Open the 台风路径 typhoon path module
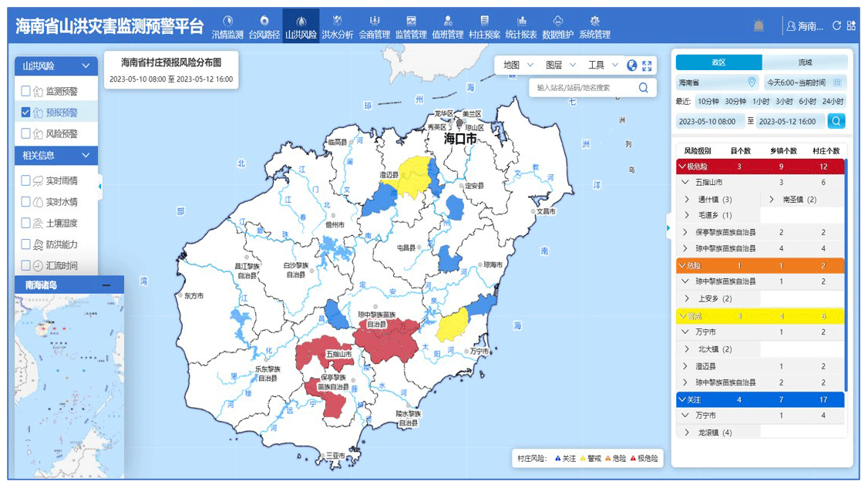The height and width of the screenshot is (488, 868). pos(264,27)
